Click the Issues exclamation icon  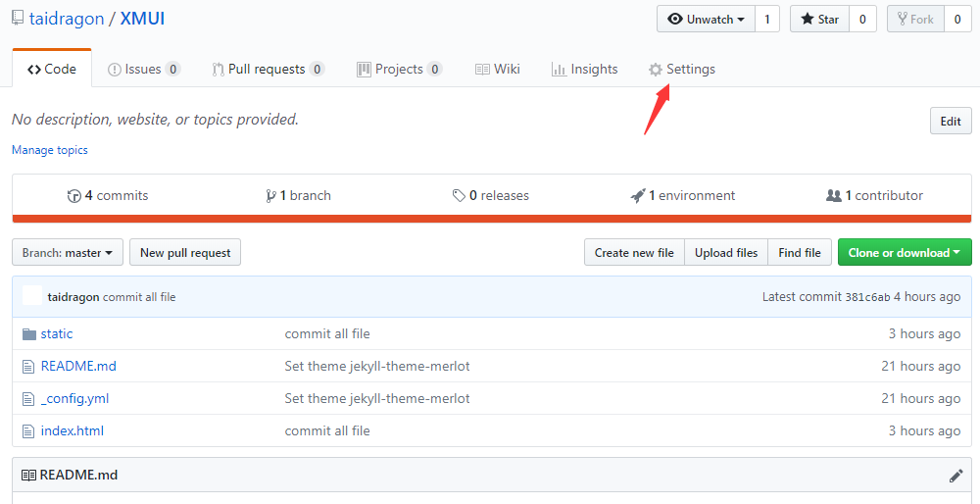coord(115,70)
